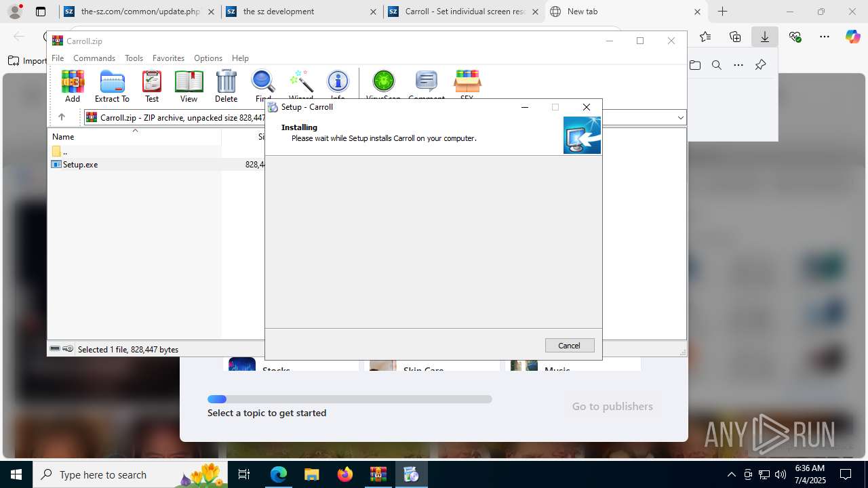Open Microsoft Edge from taskbar
868x488 pixels.
tap(279, 474)
